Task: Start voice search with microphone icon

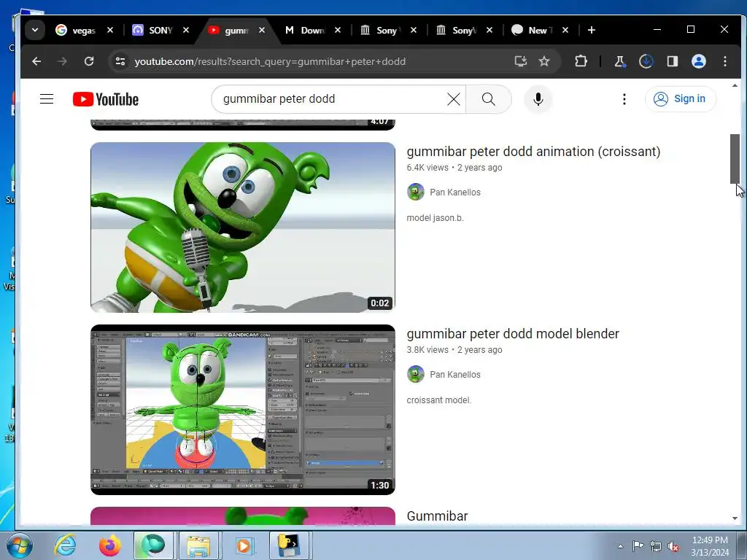Action: [538, 99]
